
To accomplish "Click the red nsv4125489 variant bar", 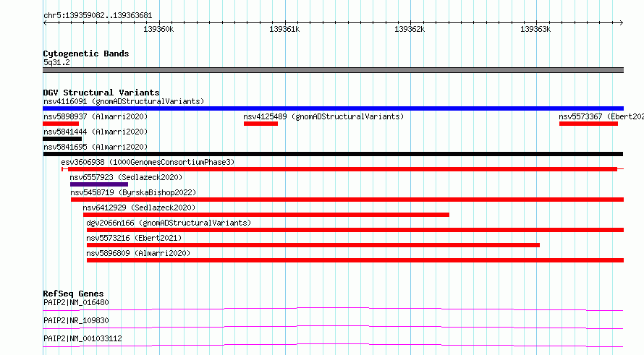I will tap(260, 124).
